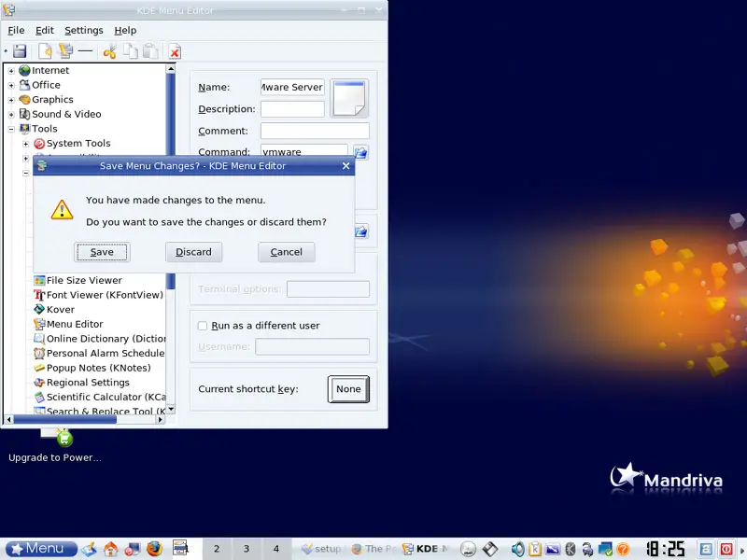Open the Show Desktop icon in the panel

point(89,549)
